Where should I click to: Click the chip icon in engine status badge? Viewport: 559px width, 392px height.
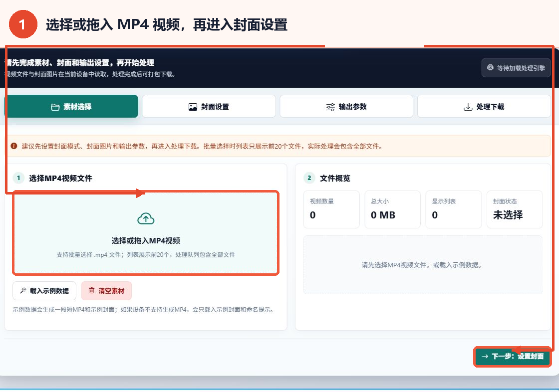490,67
